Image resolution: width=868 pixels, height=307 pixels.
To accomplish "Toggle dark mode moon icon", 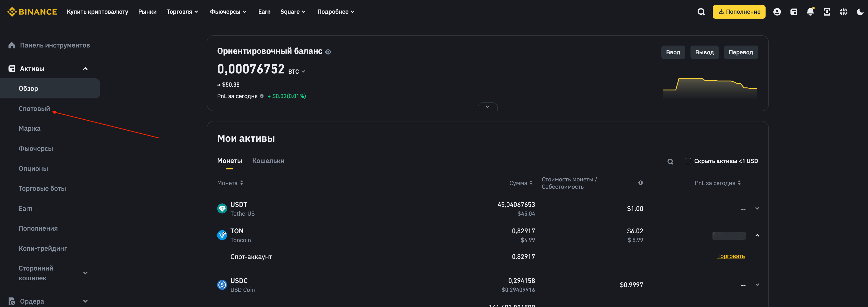I will click(860, 12).
